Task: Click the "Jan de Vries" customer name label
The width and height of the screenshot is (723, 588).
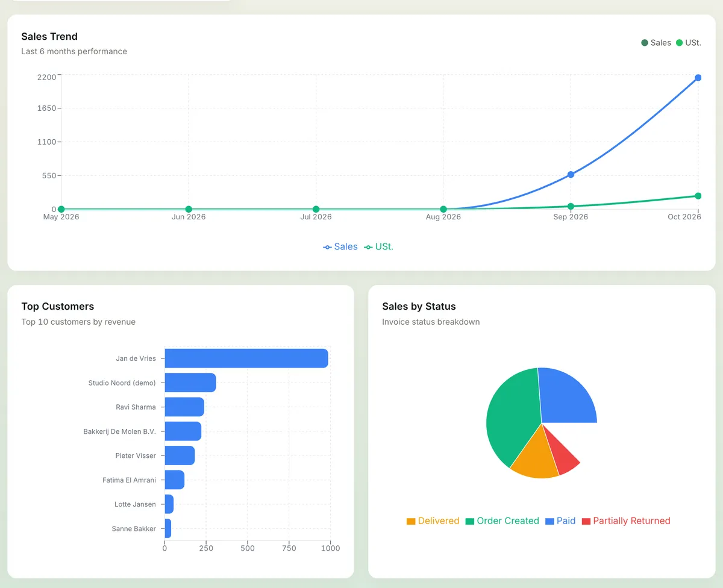Action: 136,358
